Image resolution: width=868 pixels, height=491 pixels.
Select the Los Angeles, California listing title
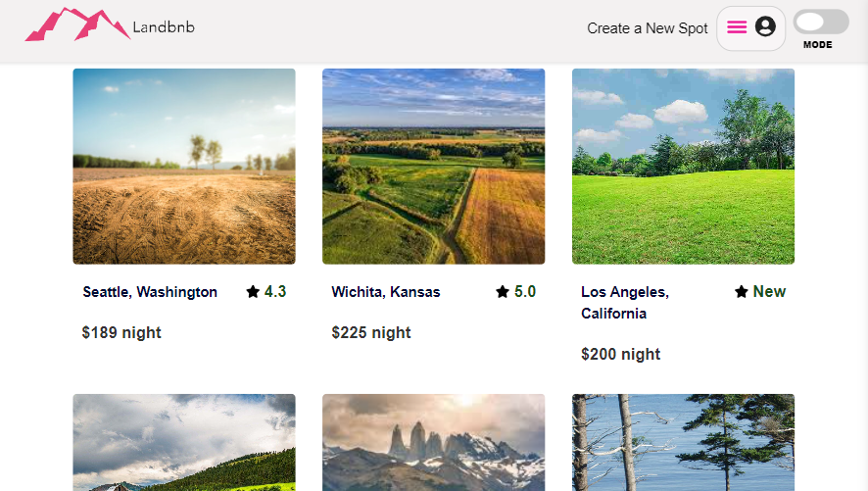625,302
